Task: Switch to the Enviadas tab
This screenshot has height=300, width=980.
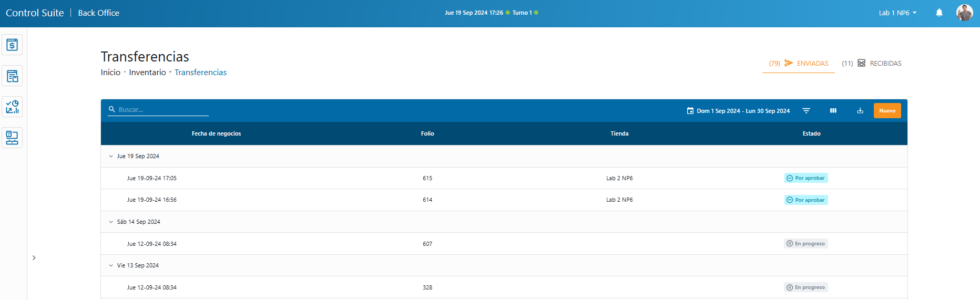Action: [799, 63]
